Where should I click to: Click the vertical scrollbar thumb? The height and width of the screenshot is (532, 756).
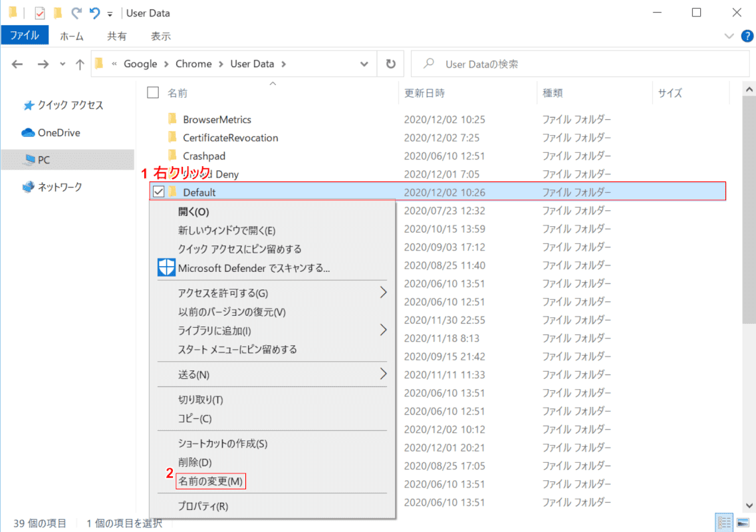click(749, 210)
